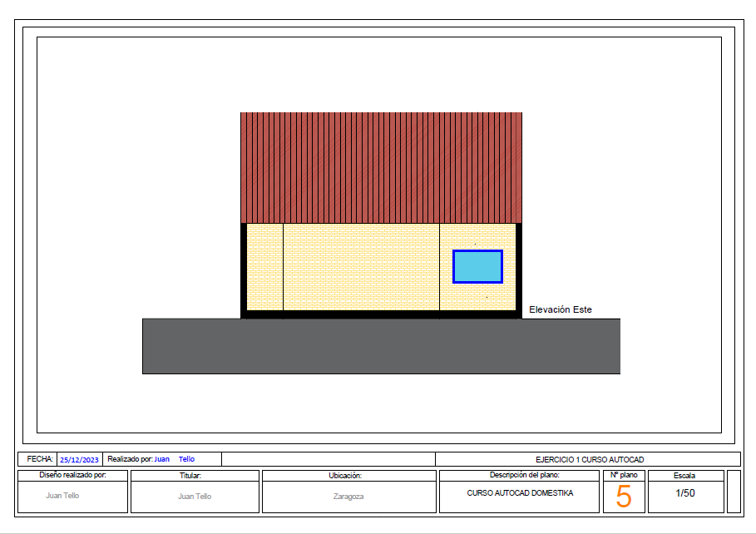Image resolution: width=756 pixels, height=534 pixels.
Task: Select the widest middle brick wall panel
Action: (x=361, y=267)
